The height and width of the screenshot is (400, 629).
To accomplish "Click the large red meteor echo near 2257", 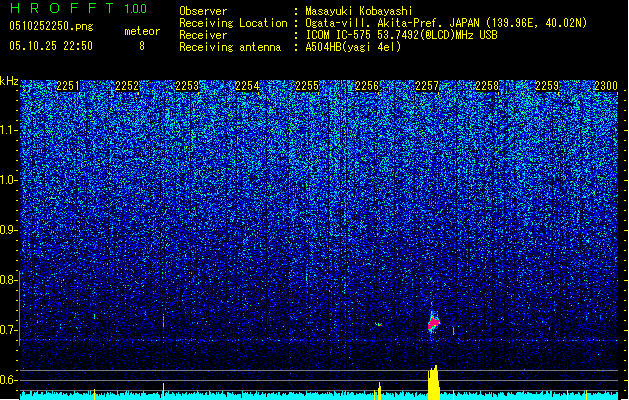I will pos(433,323).
